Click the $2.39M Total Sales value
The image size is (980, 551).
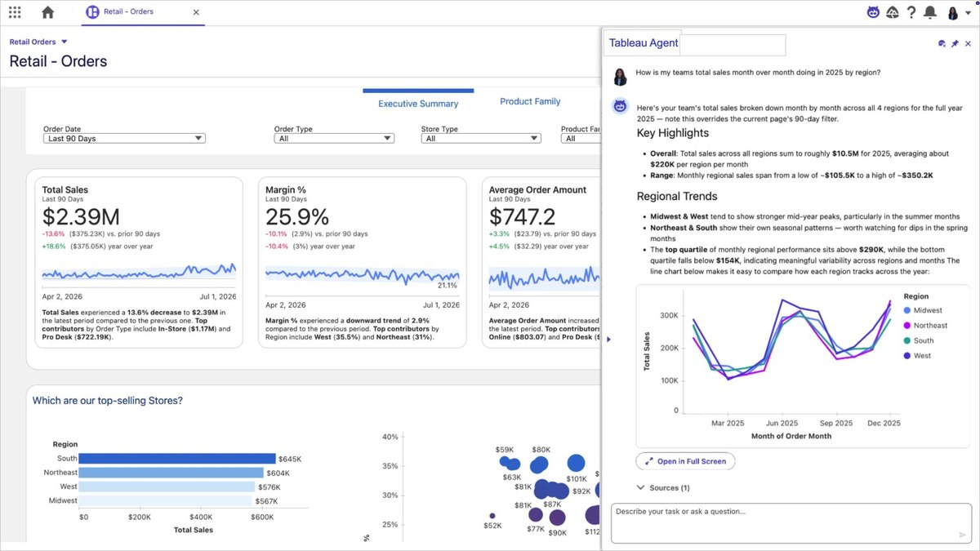point(81,216)
